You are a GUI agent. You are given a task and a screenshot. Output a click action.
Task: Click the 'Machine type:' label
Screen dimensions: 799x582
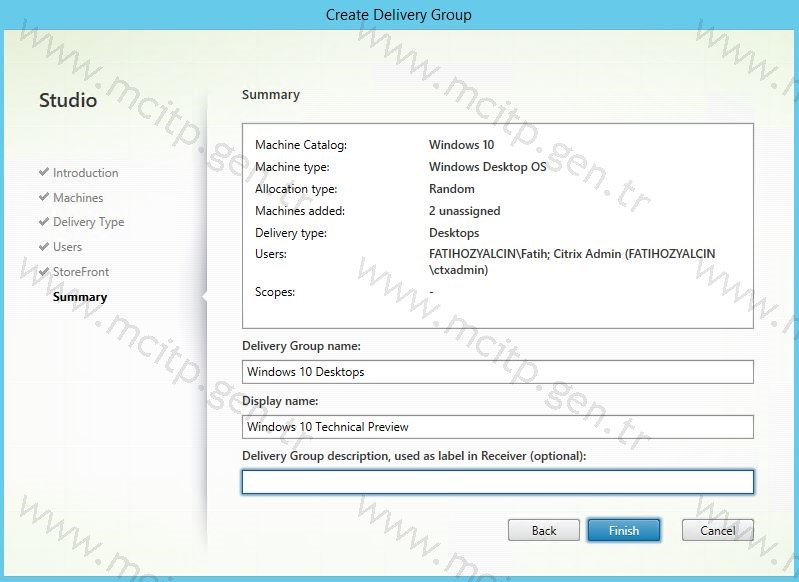(x=292, y=167)
